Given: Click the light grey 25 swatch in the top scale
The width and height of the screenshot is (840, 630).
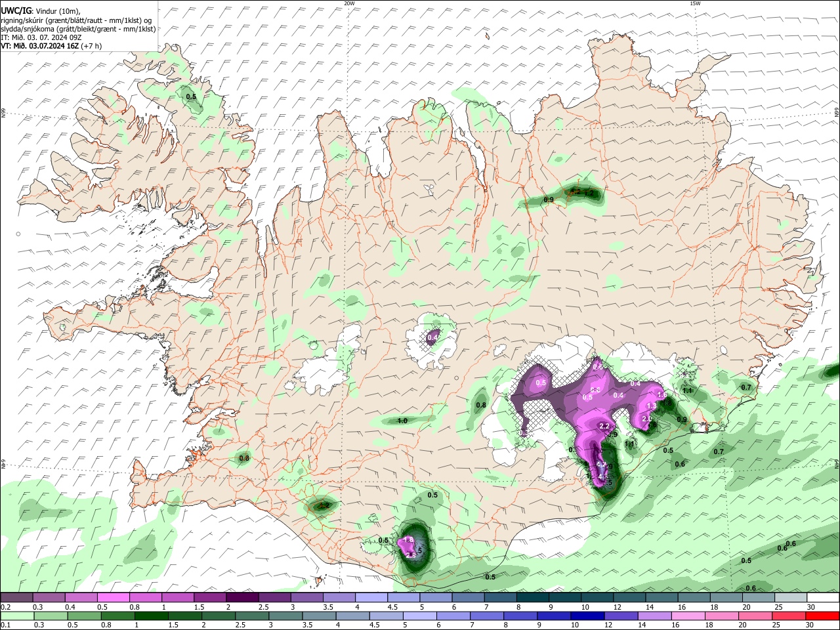Looking at the screenshot, I should point(790,597).
